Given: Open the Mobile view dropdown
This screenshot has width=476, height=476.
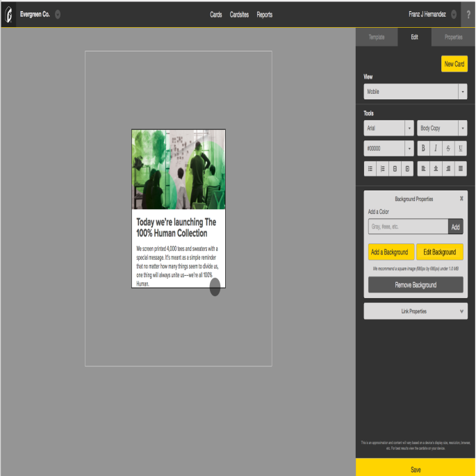Looking at the screenshot, I should (415, 92).
